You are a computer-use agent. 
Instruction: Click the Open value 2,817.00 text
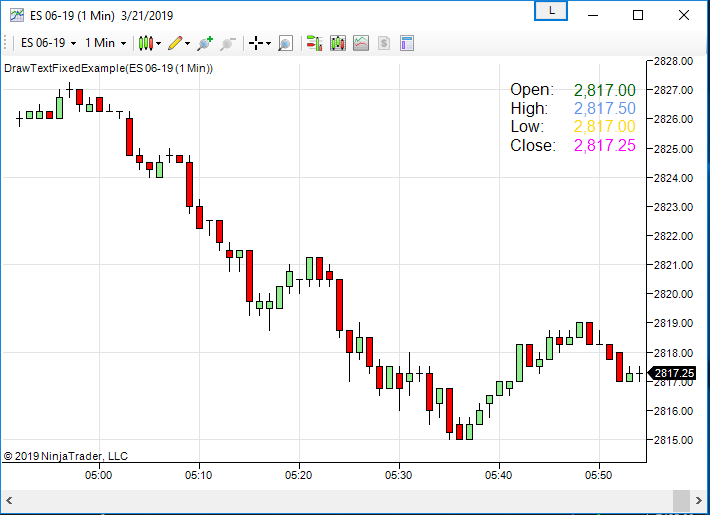tap(604, 90)
